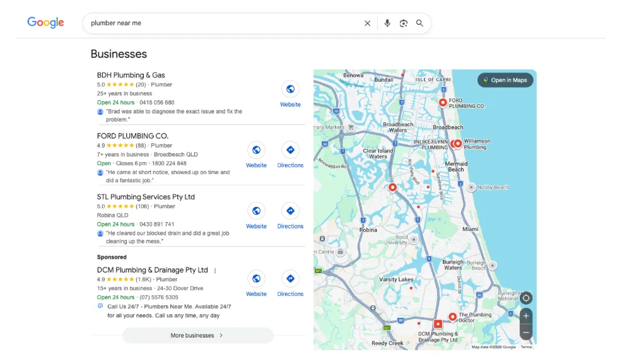
Task: Click the (20) review count for BDH
Action: click(x=141, y=85)
